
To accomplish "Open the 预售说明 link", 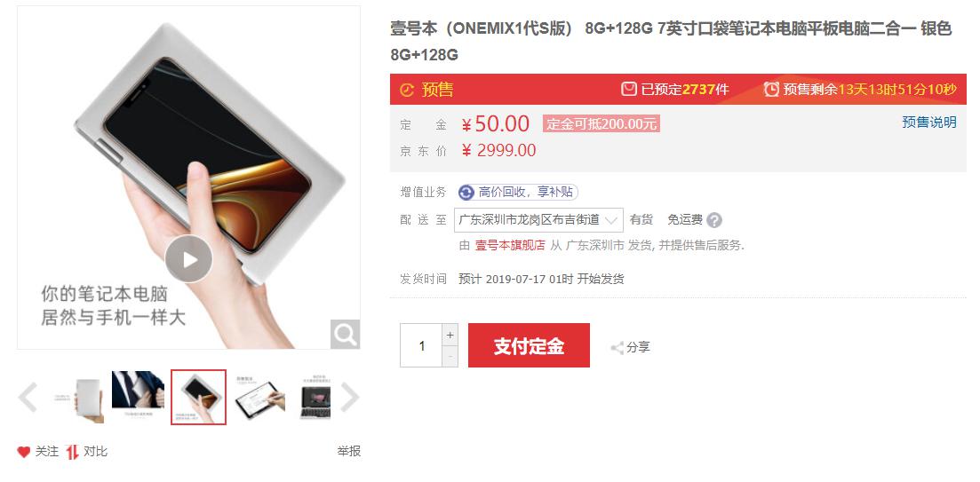I will tap(928, 122).
